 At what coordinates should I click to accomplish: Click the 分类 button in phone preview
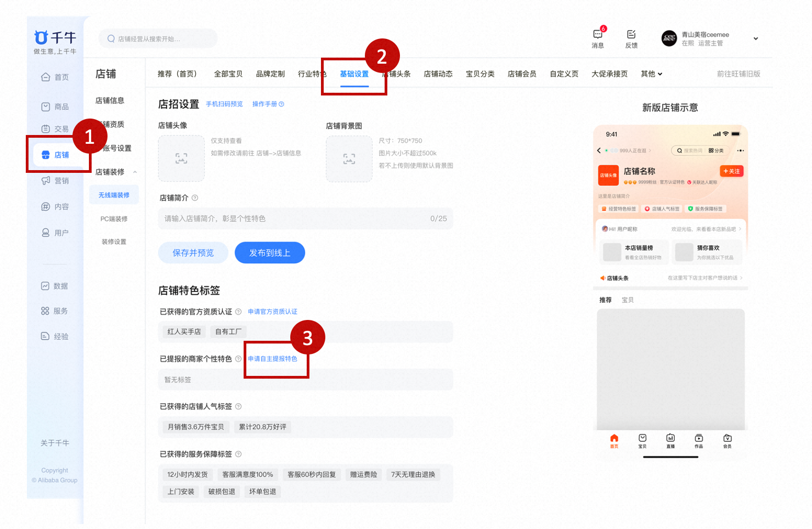point(716,151)
